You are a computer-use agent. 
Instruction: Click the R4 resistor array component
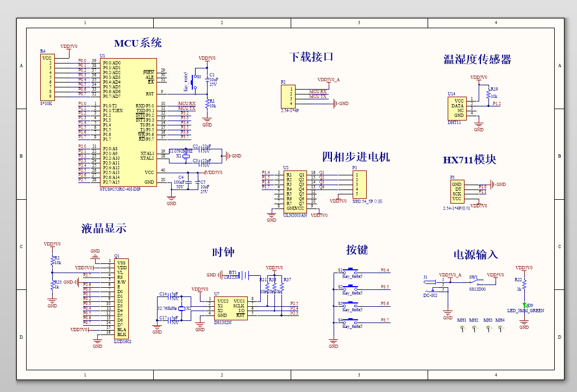(x=47, y=77)
